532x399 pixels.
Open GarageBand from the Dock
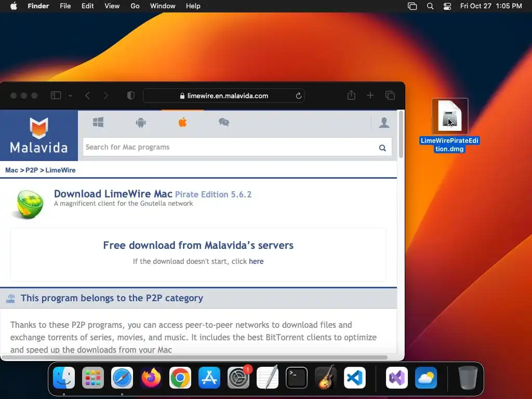pyautogui.click(x=326, y=377)
